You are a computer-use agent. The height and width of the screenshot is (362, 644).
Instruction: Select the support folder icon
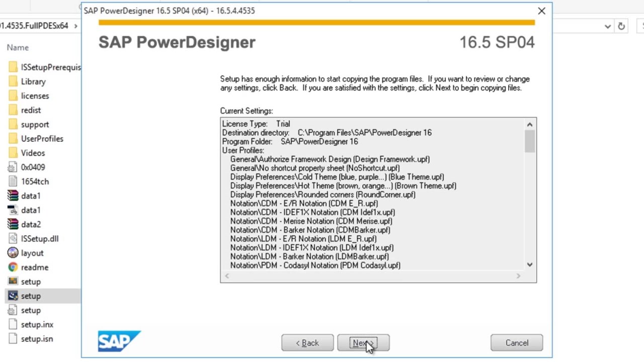(x=13, y=124)
